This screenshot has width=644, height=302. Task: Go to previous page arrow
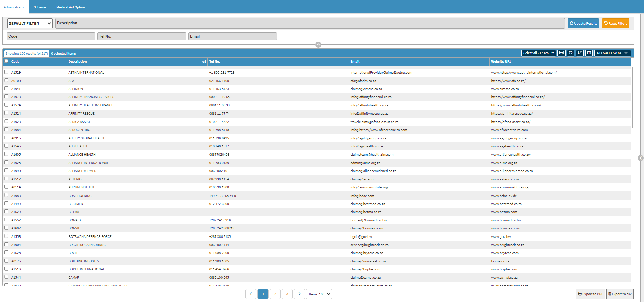pyautogui.click(x=251, y=294)
